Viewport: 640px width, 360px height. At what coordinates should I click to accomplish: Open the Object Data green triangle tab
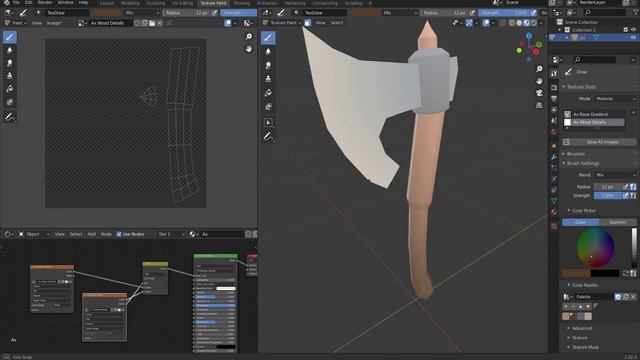[554, 201]
